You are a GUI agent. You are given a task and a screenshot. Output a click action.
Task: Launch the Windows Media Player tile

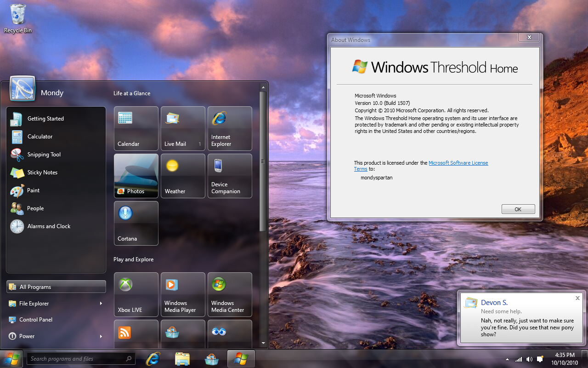[x=183, y=294]
